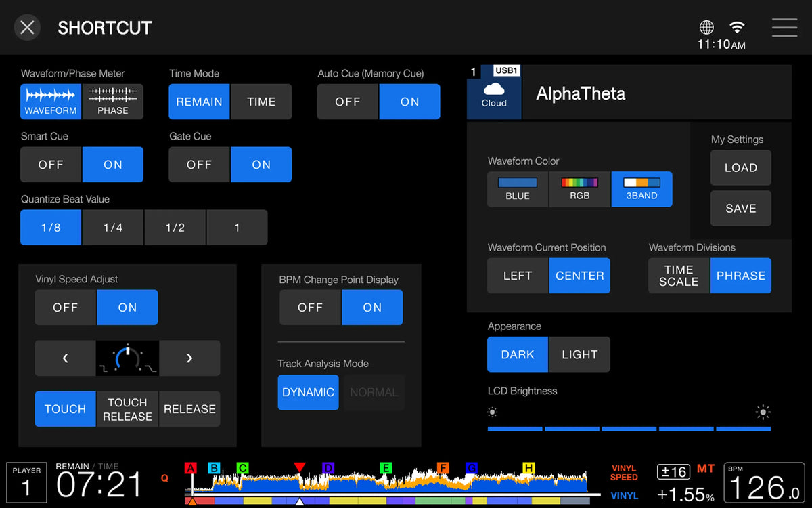Set Quantize Beat Value to 1
This screenshot has height=508, width=812.
point(237,228)
